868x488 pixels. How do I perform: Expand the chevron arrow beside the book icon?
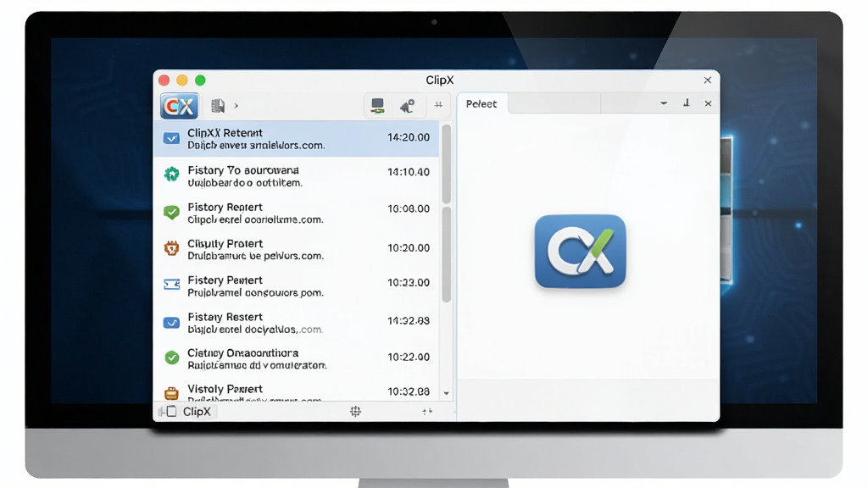(236, 105)
